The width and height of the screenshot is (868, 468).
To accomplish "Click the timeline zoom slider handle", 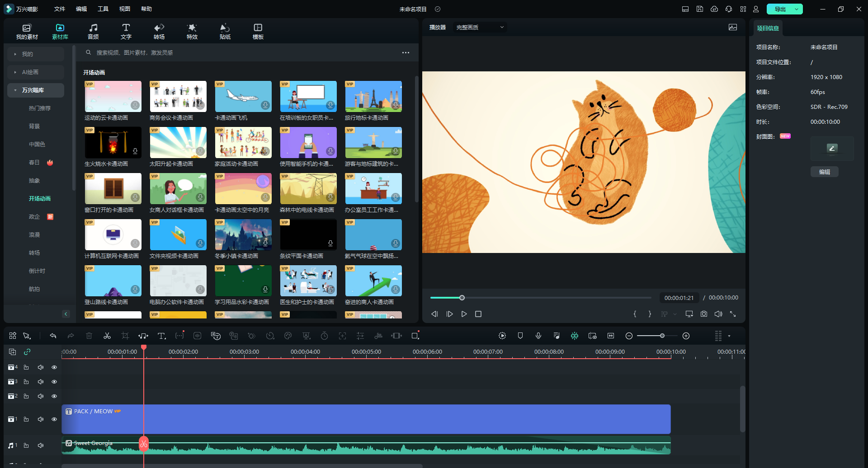I will [662, 336].
